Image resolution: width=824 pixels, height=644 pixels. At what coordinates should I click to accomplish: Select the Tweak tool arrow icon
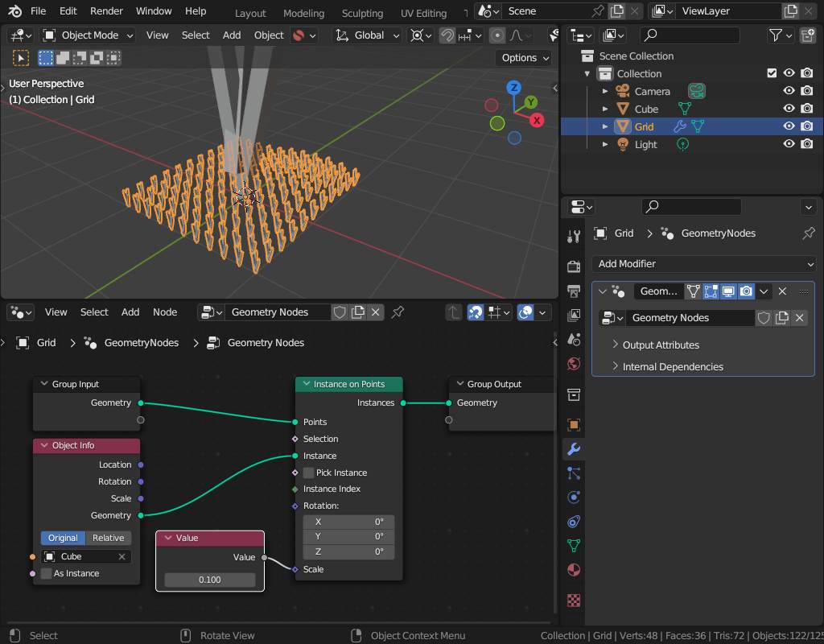coord(20,58)
